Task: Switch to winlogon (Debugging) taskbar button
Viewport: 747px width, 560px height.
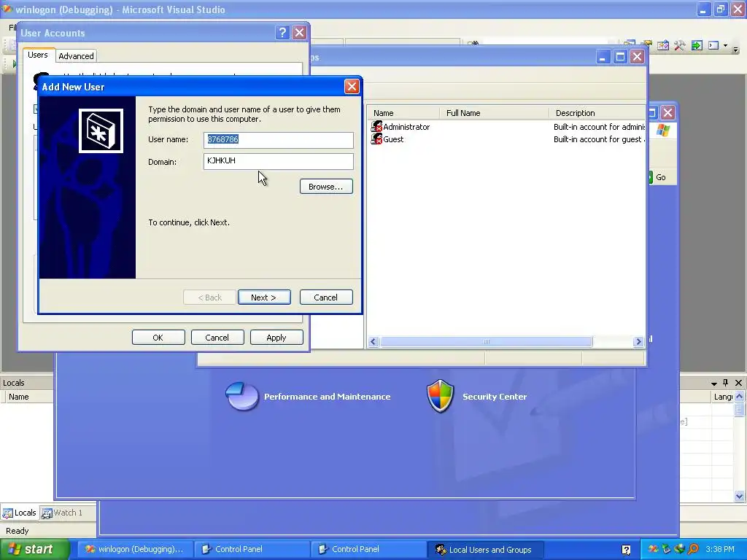Action: pos(135,549)
